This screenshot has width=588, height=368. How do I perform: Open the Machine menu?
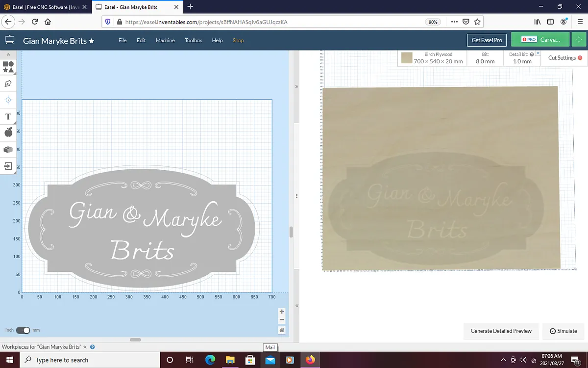(165, 40)
